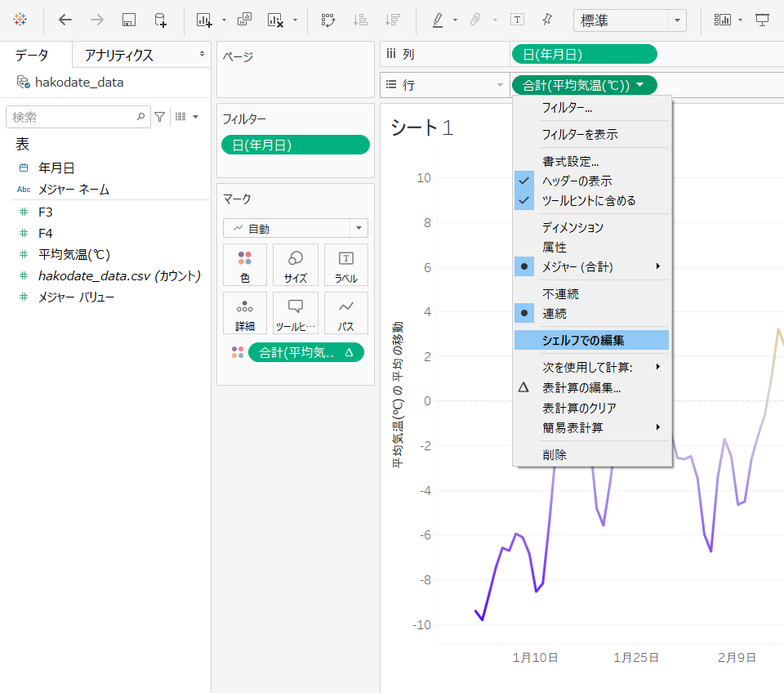The height and width of the screenshot is (693, 784).
Task: Save the workbook with the disk icon
Action: tap(129, 20)
